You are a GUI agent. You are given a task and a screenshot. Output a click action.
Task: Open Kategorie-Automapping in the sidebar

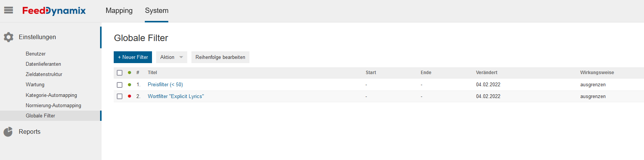tap(51, 95)
